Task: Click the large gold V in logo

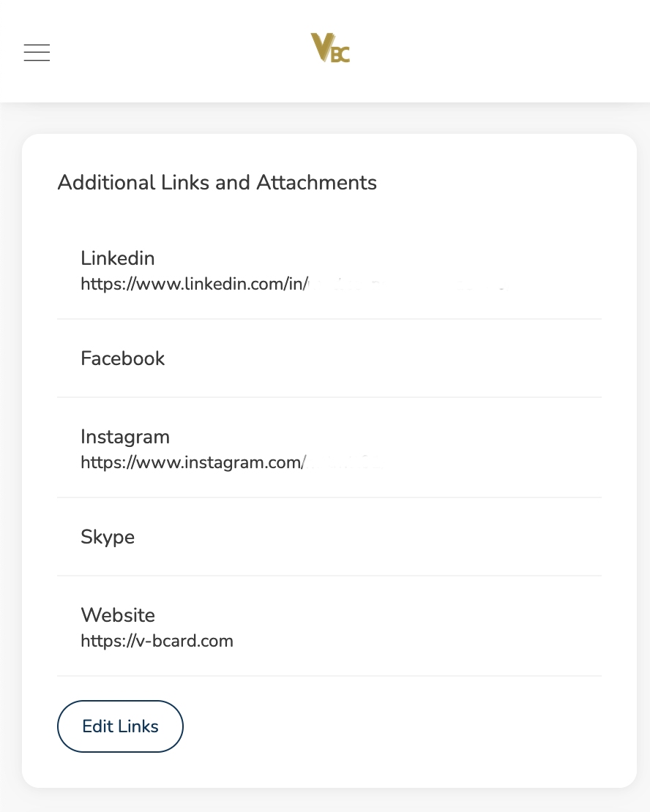Action: coord(321,47)
